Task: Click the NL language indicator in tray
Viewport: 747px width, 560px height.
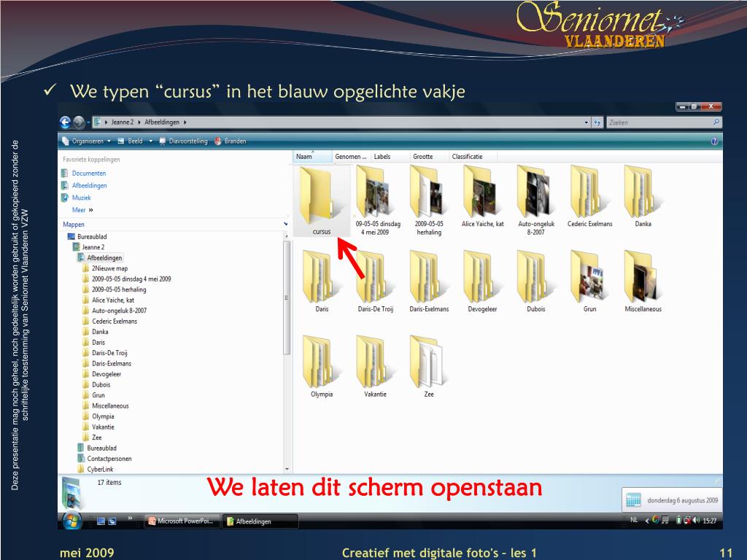Action: [x=634, y=520]
